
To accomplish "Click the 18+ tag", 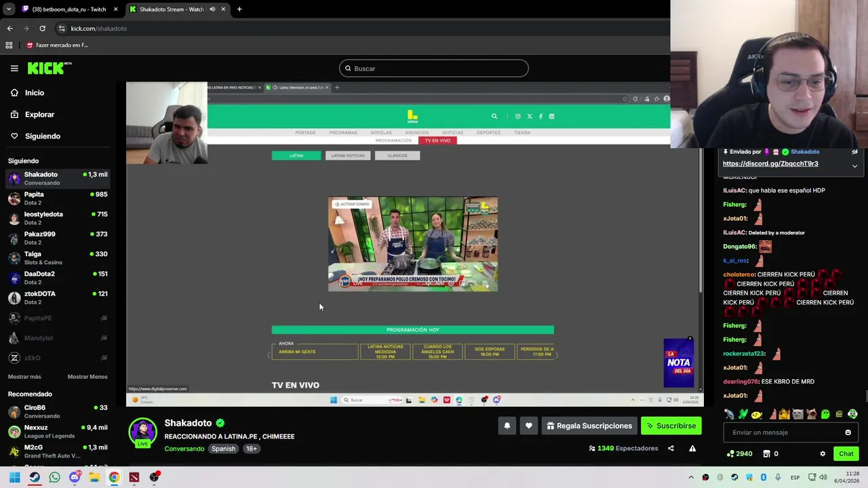I will point(252,449).
